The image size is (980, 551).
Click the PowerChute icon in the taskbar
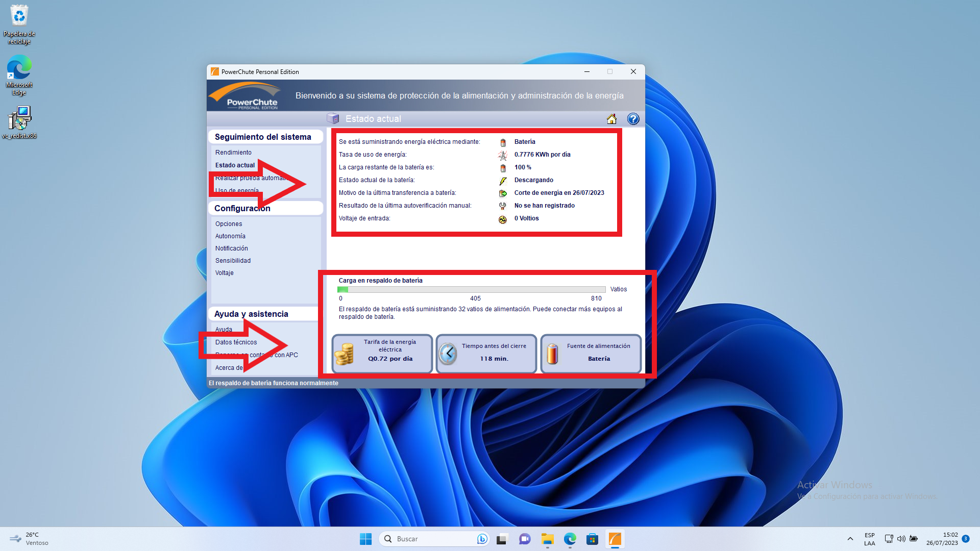click(x=615, y=539)
